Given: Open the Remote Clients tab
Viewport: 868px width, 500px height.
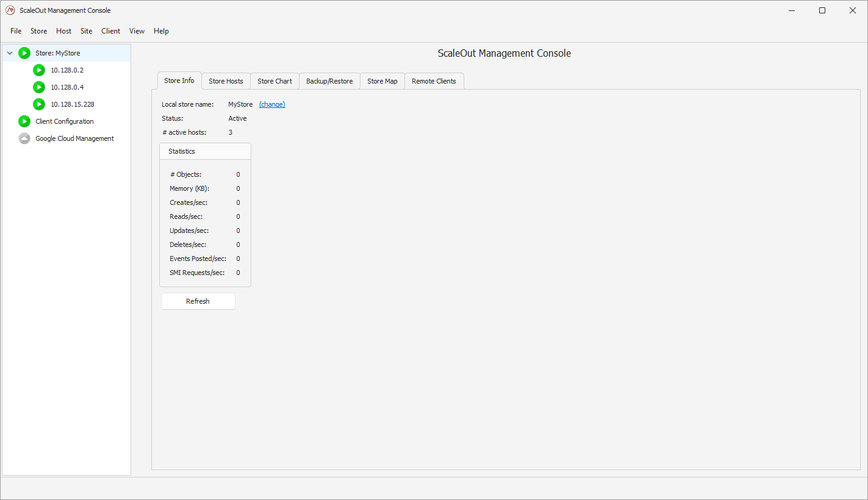Looking at the screenshot, I should coord(434,81).
